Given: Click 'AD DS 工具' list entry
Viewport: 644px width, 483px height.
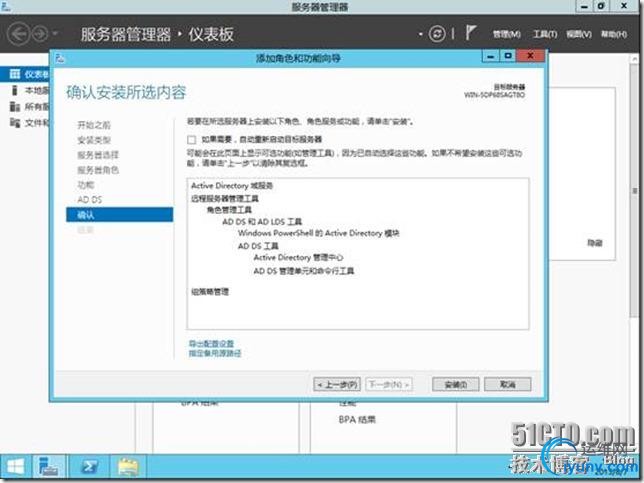Looking at the screenshot, I should coord(258,246).
